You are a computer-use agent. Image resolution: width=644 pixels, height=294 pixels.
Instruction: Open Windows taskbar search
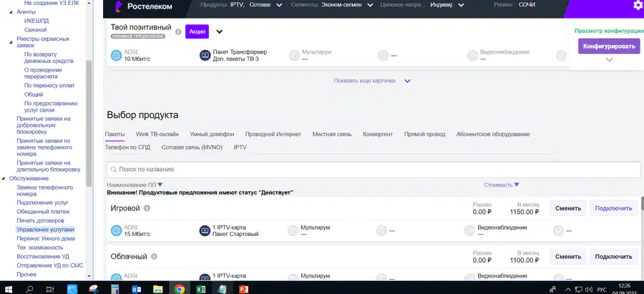coord(29,289)
